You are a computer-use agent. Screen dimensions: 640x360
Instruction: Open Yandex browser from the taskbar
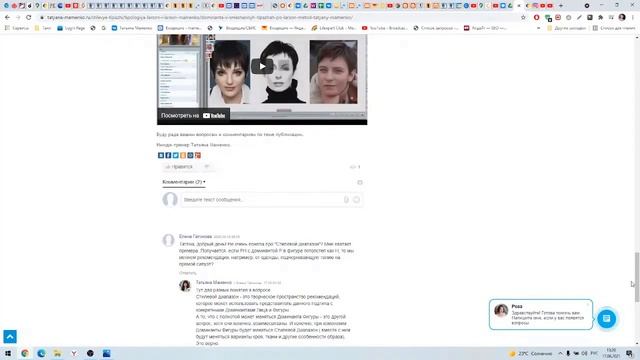(x=74, y=353)
